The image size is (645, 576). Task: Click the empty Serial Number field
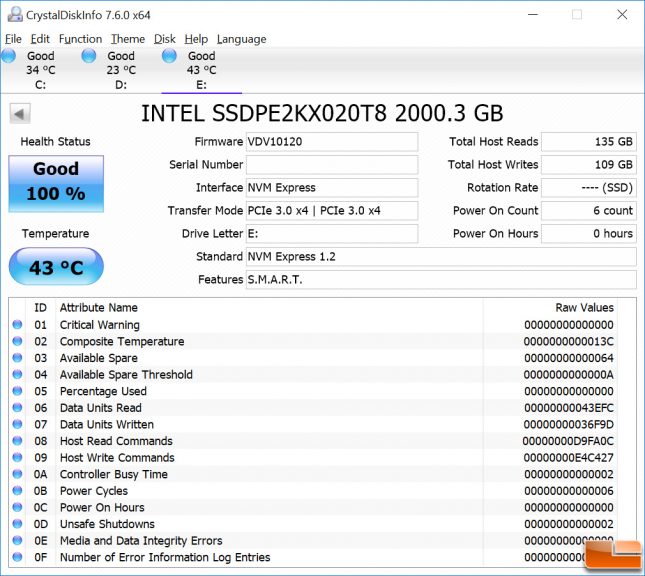pyautogui.click(x=332, y=165)
